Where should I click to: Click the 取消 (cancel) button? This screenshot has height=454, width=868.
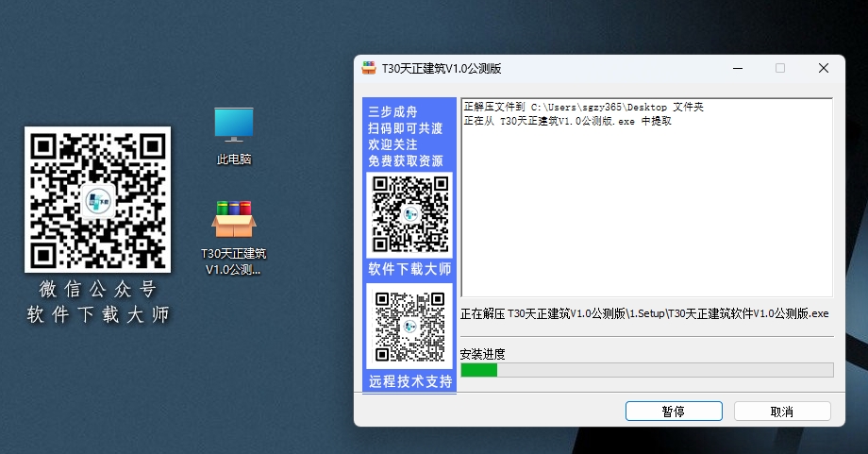click(x=782, y=412)
